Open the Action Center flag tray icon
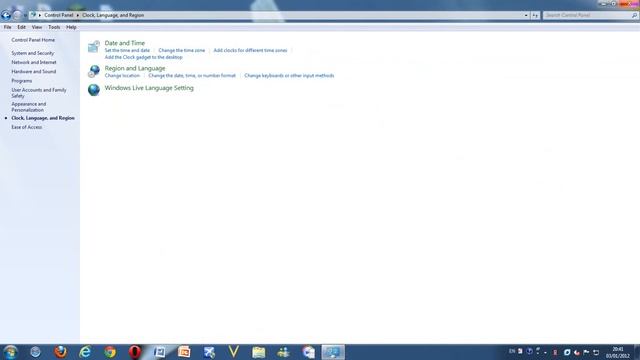This screenshot has width=640, height=360. pos(586,352)
